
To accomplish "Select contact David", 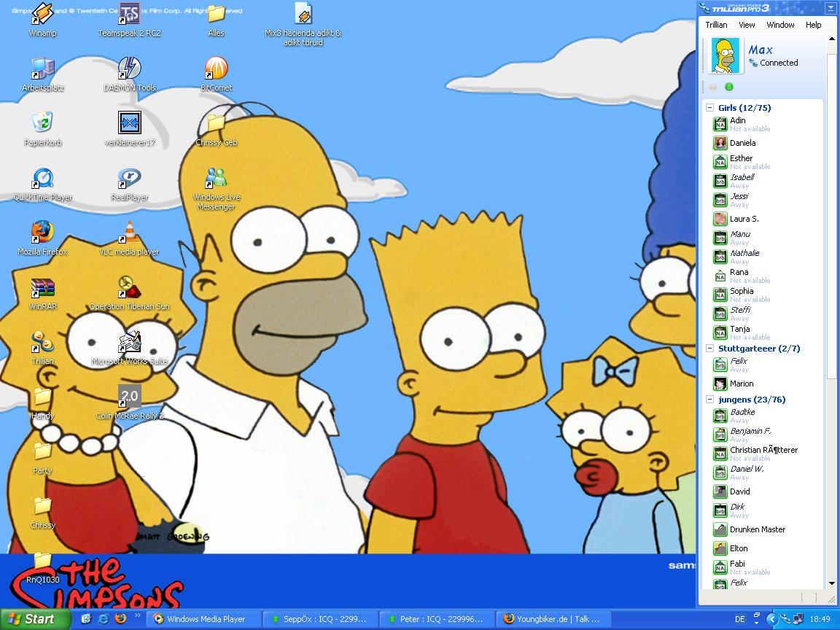I will click(x=763, y=491).
